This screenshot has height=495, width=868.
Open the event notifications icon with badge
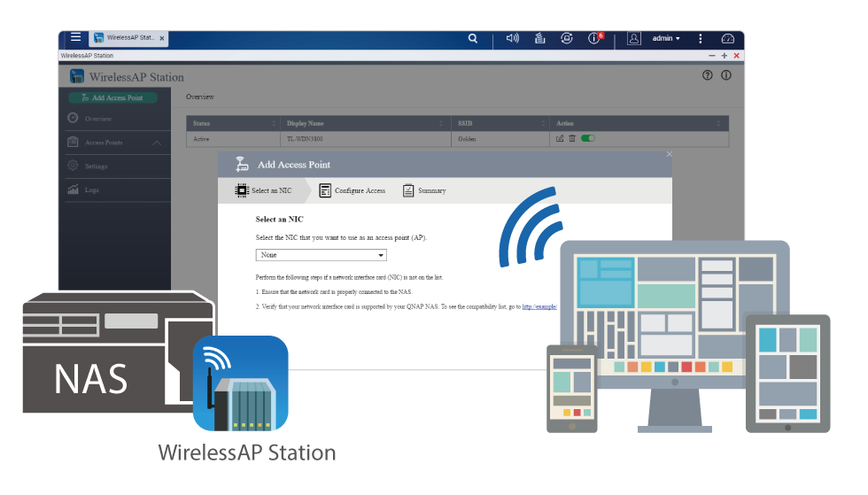tap(595, 39)
